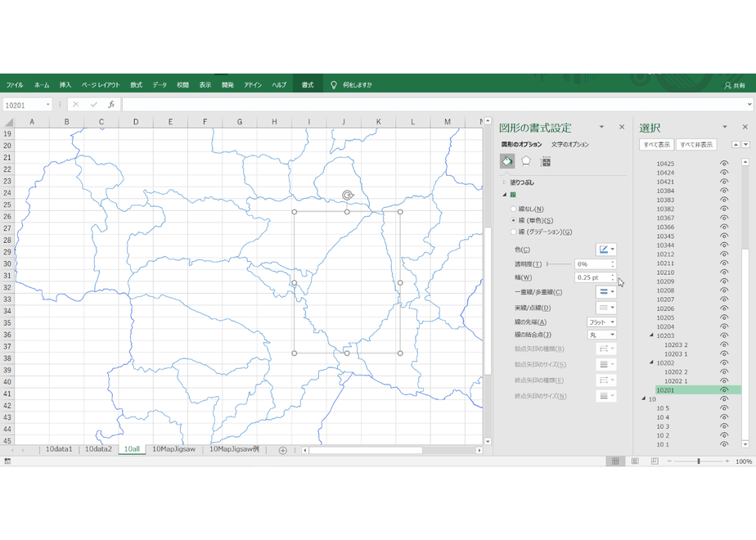Select the No line radio option

[x=514, y=209]
